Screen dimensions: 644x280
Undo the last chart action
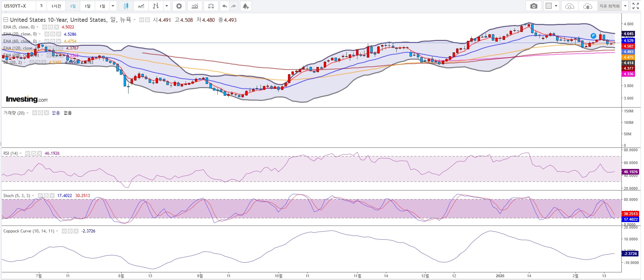224,6
